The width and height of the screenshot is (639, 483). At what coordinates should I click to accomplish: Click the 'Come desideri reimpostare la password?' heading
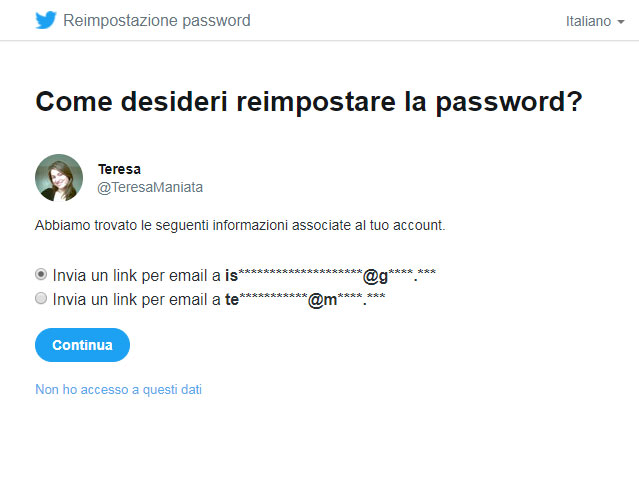tap(309, 101)
